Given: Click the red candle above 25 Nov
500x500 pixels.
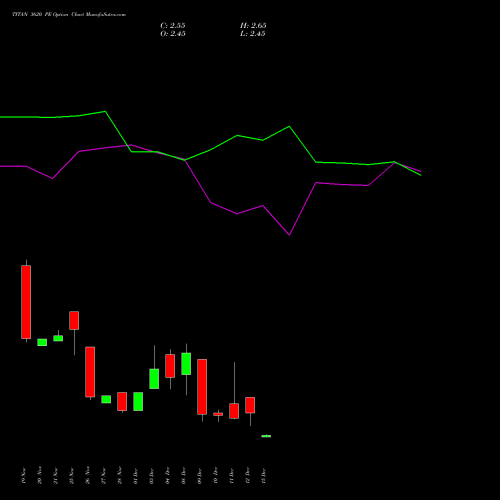Looking at the screenshot, I should point(74,320).
